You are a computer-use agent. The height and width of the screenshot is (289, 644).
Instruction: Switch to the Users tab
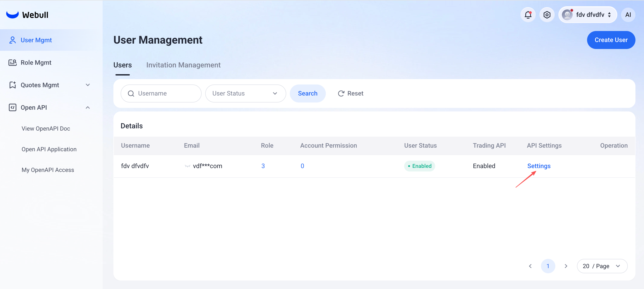pos(122,65)
